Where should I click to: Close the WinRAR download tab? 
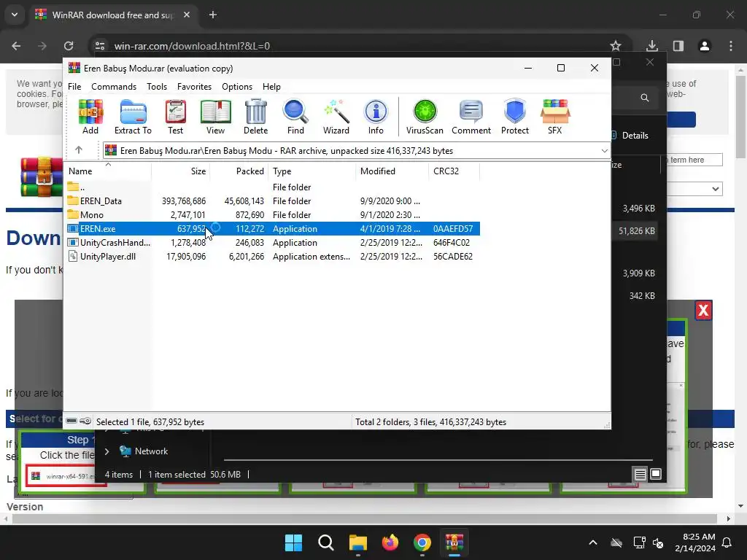click(x=187, y=15)
